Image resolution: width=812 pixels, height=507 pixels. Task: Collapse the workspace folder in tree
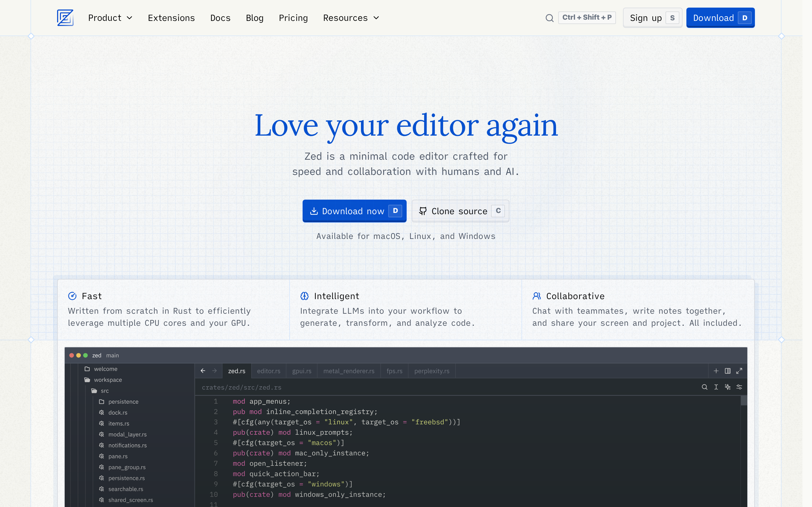pos(108,380)
